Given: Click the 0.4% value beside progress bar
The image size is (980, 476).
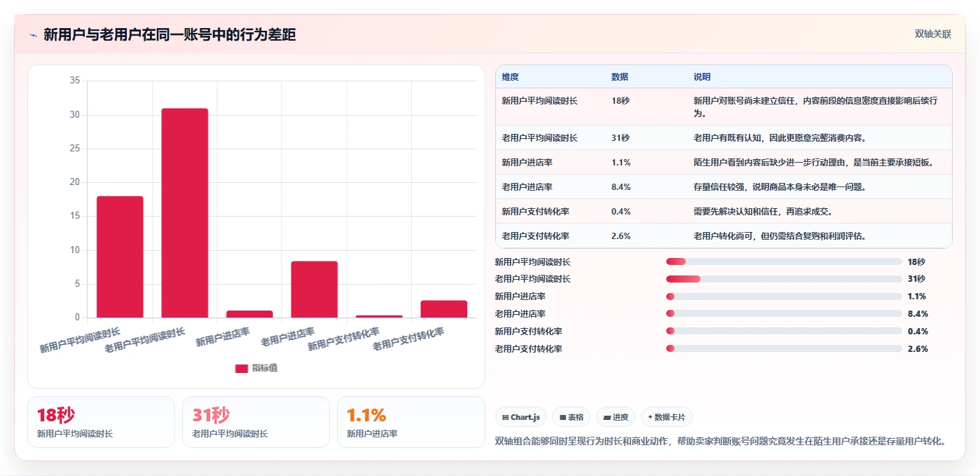Looking at the screenshot, I should coord(918,332).
